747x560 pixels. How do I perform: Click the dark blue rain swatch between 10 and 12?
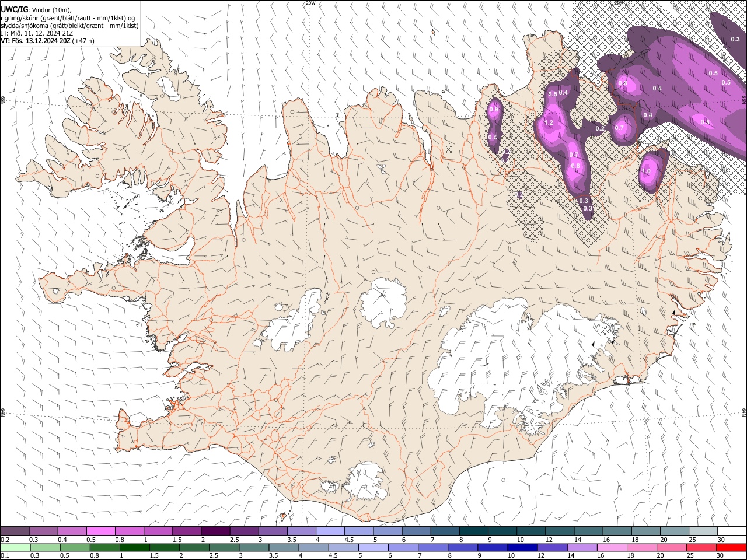point(522,547)
